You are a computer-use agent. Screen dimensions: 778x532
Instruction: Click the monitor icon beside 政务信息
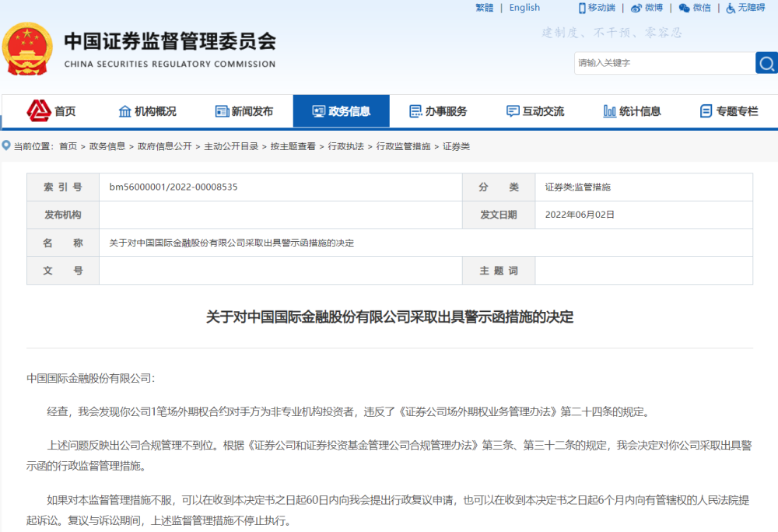click(x=318, y=111)
